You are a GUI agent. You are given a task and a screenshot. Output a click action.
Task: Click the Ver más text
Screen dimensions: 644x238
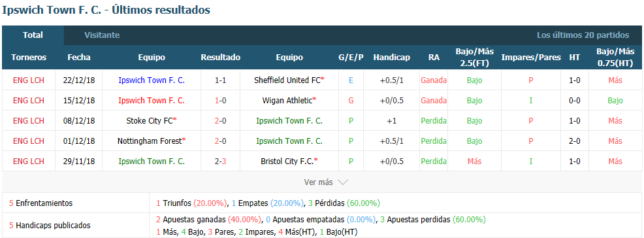[318, 182]
